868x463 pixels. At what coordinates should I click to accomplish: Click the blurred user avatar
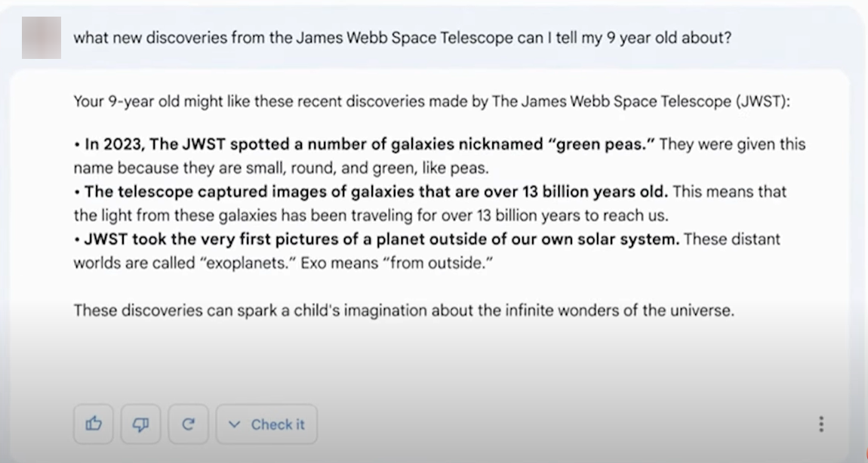point(42,38)
